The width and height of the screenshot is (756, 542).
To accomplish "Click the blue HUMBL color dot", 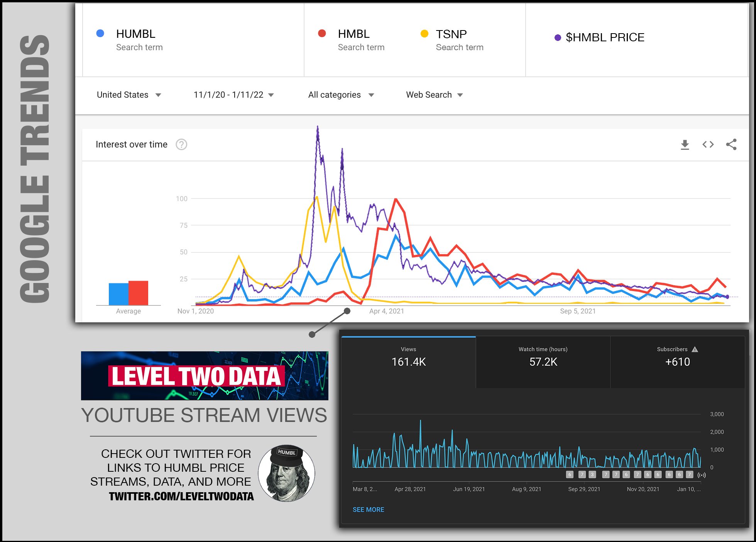I will tap(100, 34).
